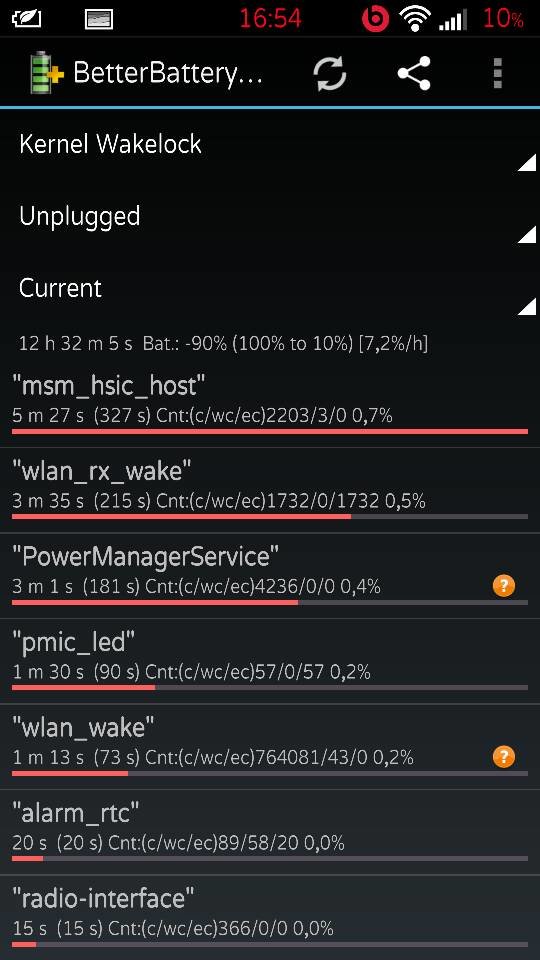
Task: Open the three-dot overflow menu
Action: tap(497, 73)
